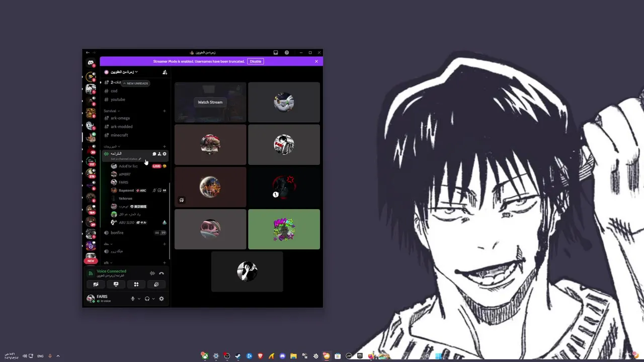
Task: Open the active voice channel's settings gear
Action: pos(165,154)
